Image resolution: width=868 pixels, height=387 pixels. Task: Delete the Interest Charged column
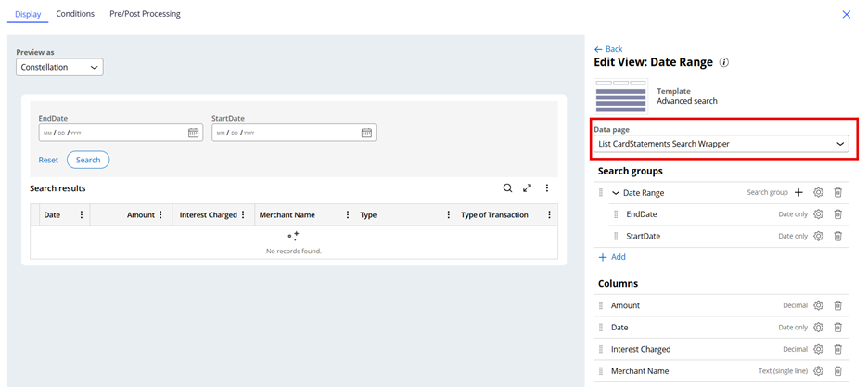click(838, 349)
